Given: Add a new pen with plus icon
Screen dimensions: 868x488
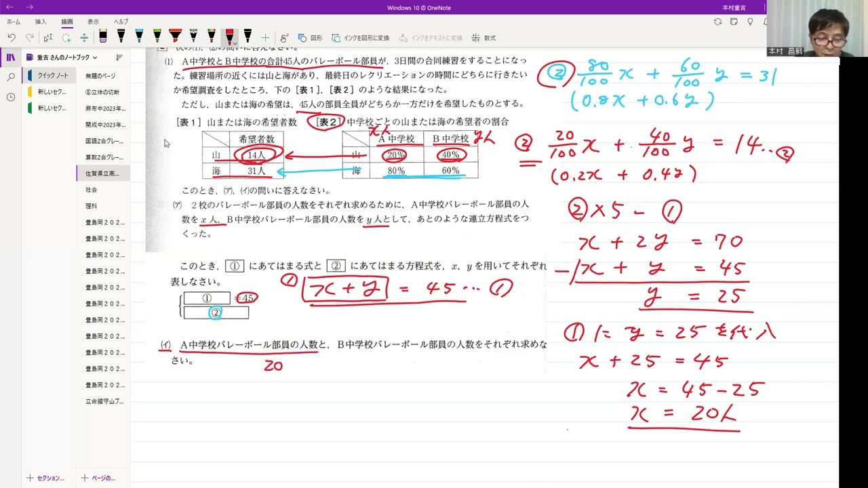Looking at the screenshot, I should tap(265, 38).
